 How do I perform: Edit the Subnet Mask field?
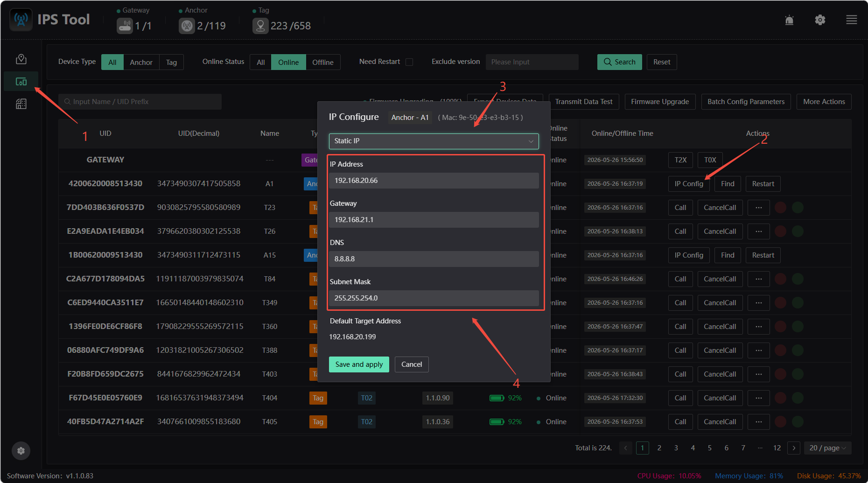pos(434,298)
